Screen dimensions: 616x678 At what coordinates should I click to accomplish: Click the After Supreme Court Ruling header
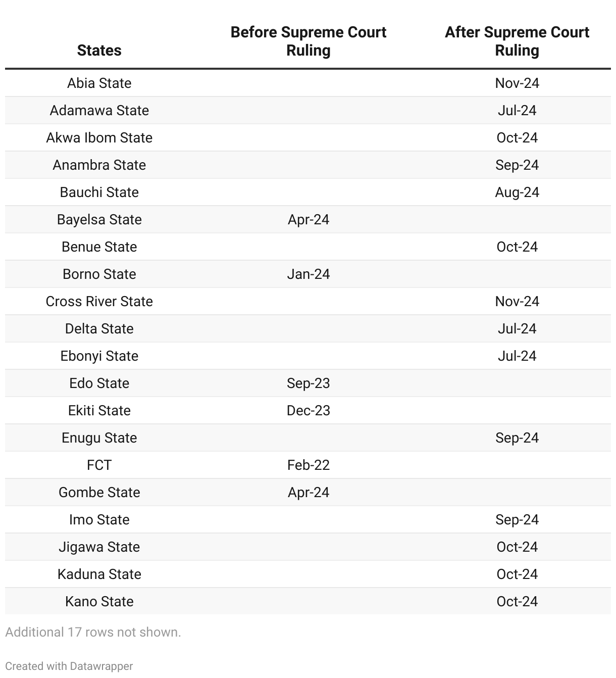(x=517, y=41)
